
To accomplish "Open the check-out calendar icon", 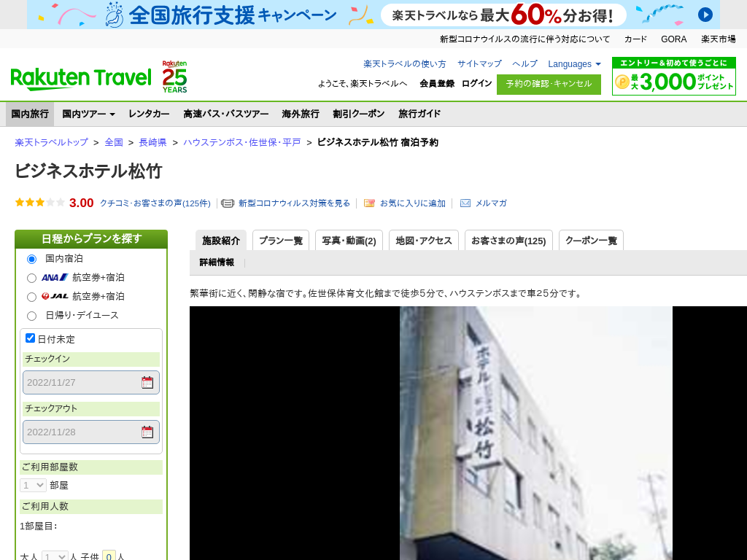I will (147, 432).
